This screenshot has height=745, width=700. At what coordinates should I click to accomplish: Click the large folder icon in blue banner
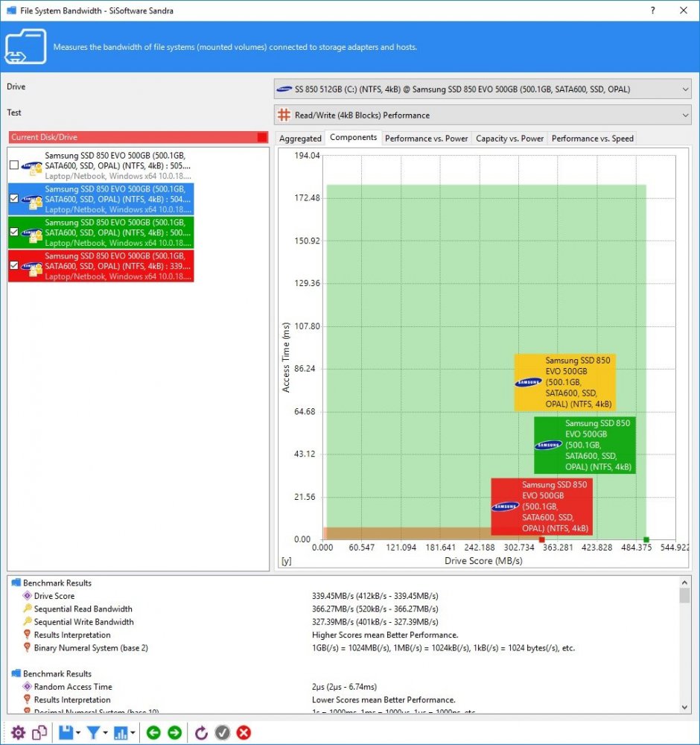pyautogui.click(x=25, y=46)
